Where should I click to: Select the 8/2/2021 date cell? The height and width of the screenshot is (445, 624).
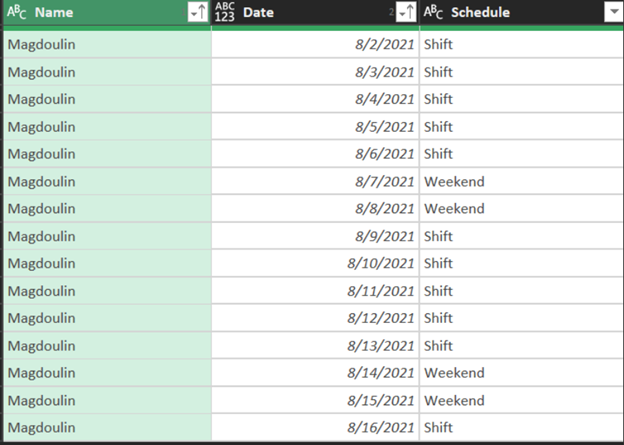(x=316, y=44)
